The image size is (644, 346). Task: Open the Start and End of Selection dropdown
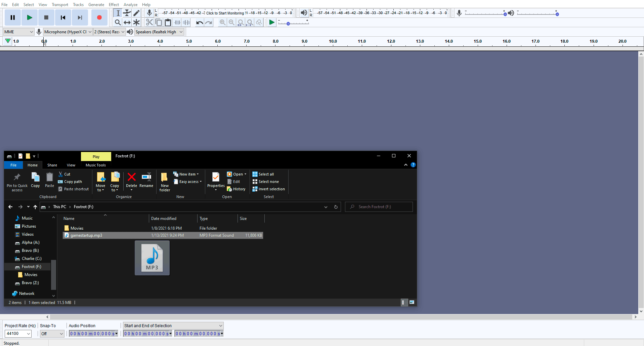pos(173,325)
